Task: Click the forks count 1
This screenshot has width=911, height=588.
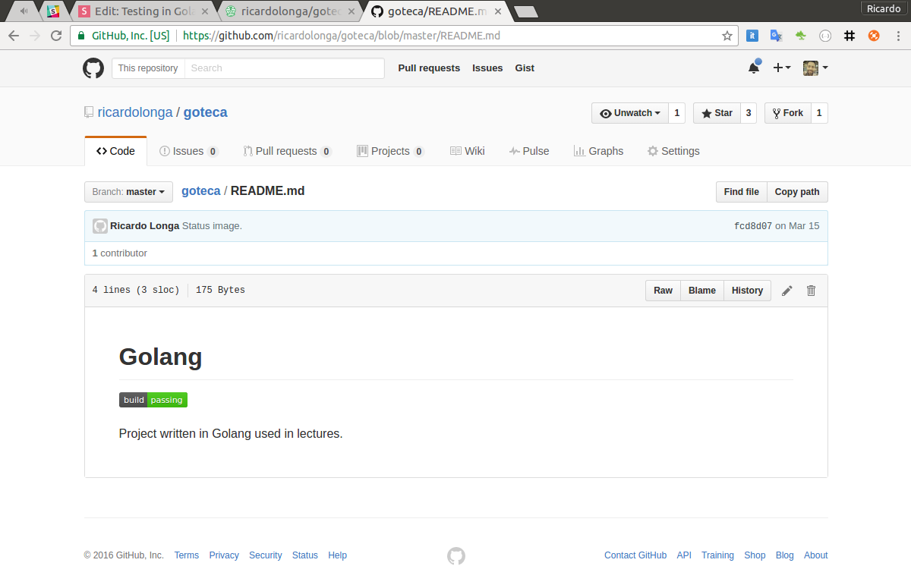Action: click(819, 113)
